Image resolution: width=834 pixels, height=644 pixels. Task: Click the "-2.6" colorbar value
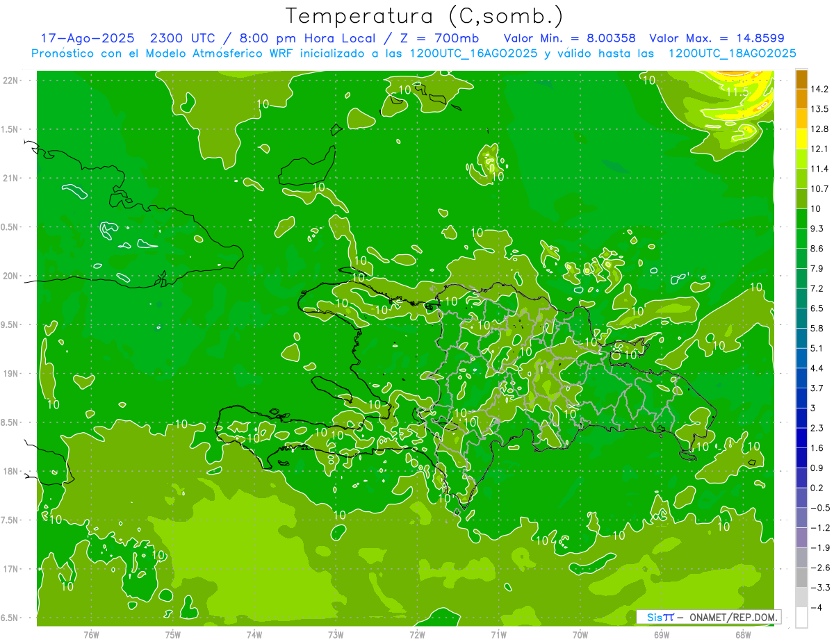point(820,568)
